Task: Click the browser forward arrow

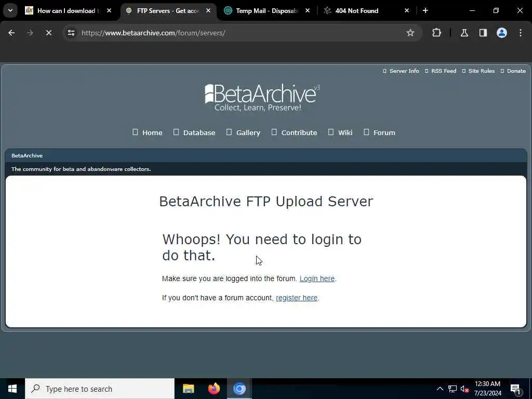Action: (30, 33)
